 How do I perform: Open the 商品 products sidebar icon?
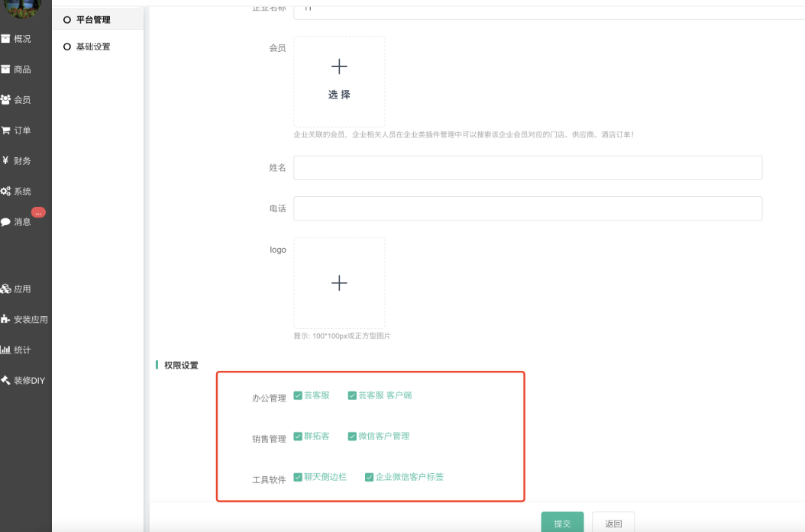(x=5, y=69)
